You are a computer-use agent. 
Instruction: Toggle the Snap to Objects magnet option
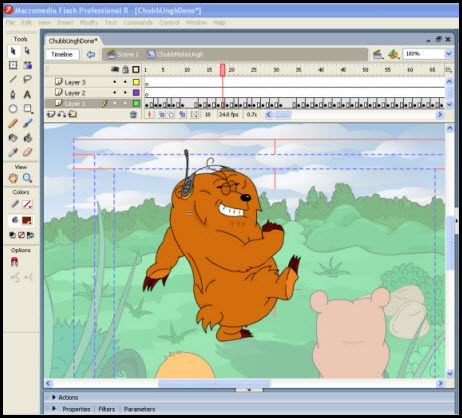(14, 262)
